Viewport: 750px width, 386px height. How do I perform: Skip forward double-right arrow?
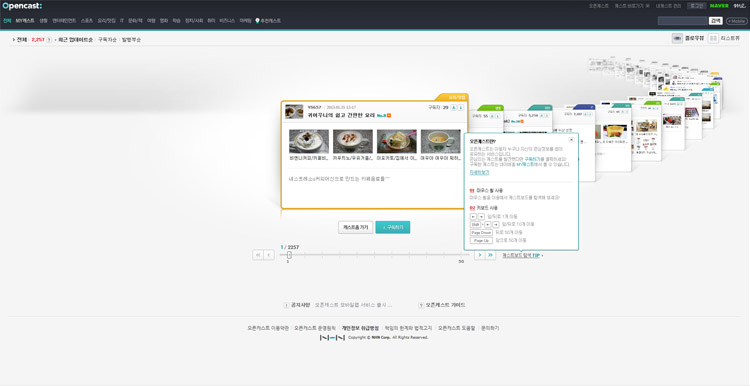[x=490, y=255]
